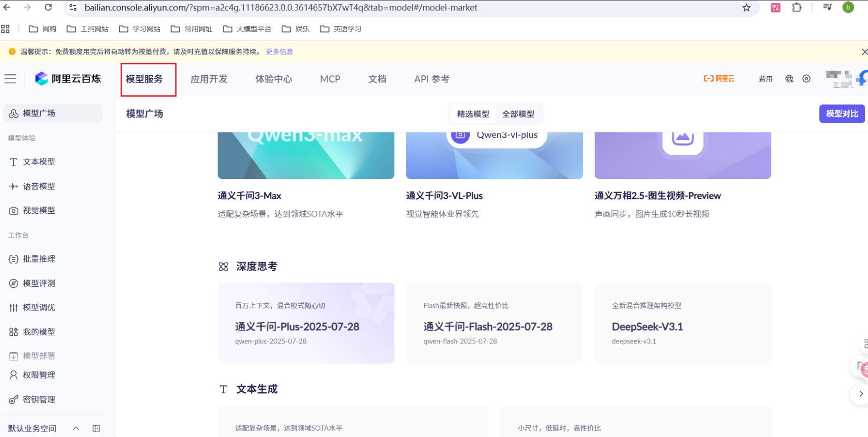Open the API 参考 top tab
Image resolution: width=868 pixels, height=437 pixels.
pyautogui.click(x=432, y=79)
